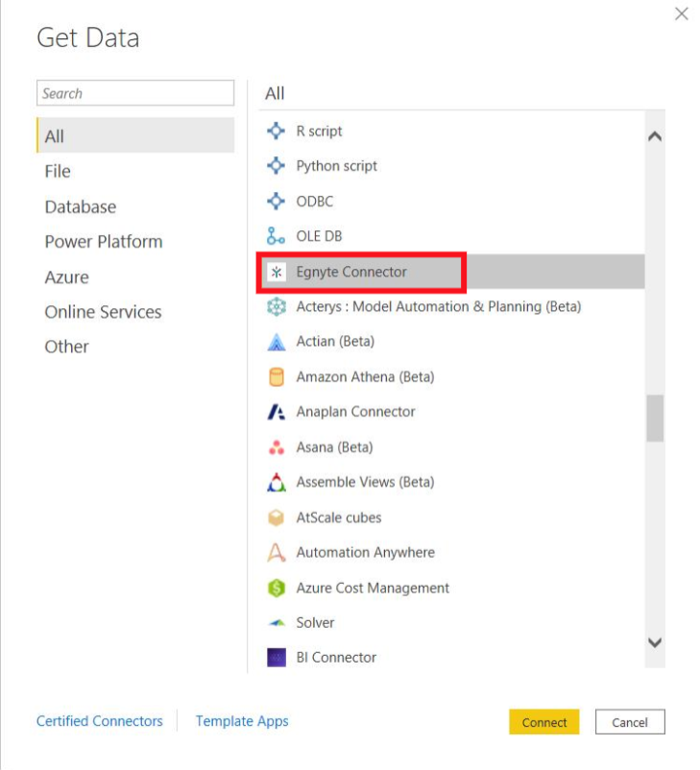Open the Template Apps link

(x=242, y=721)
